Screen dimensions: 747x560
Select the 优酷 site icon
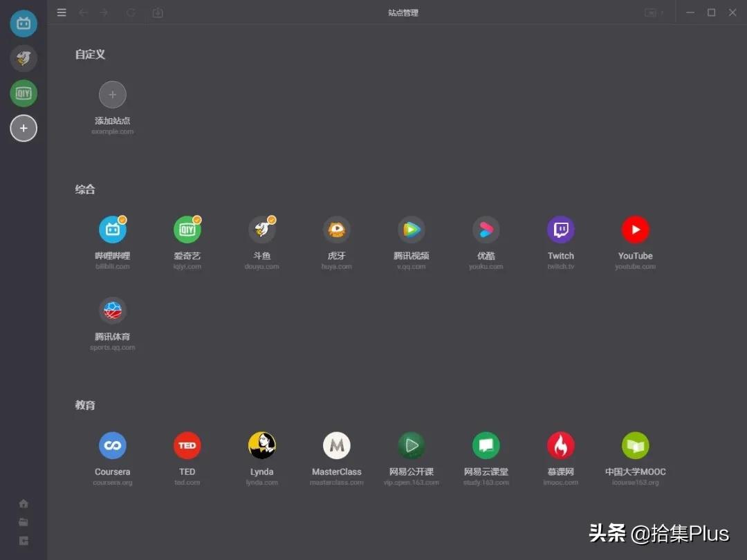click(x=486, y=230)
